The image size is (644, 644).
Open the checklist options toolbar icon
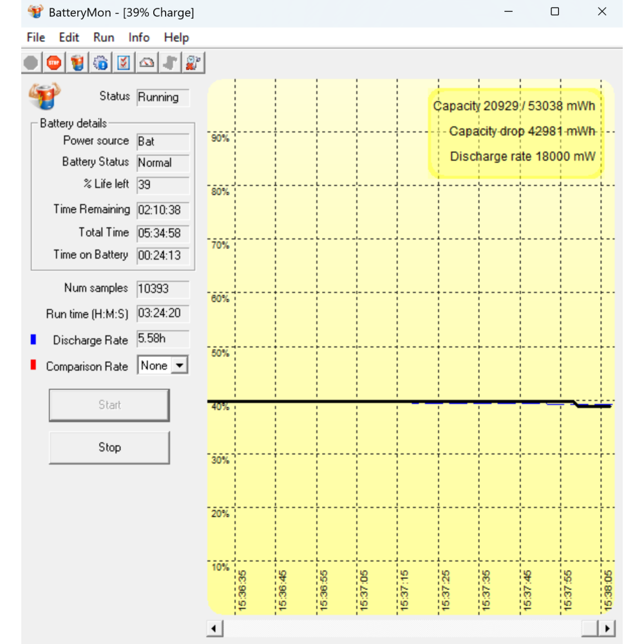(x=124, y=62)
